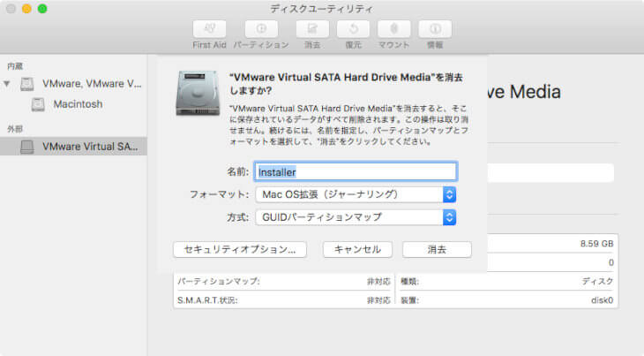Click the 情報 info toolbar icon
This screenshot has width=644, height=356.
click(435, 29)
